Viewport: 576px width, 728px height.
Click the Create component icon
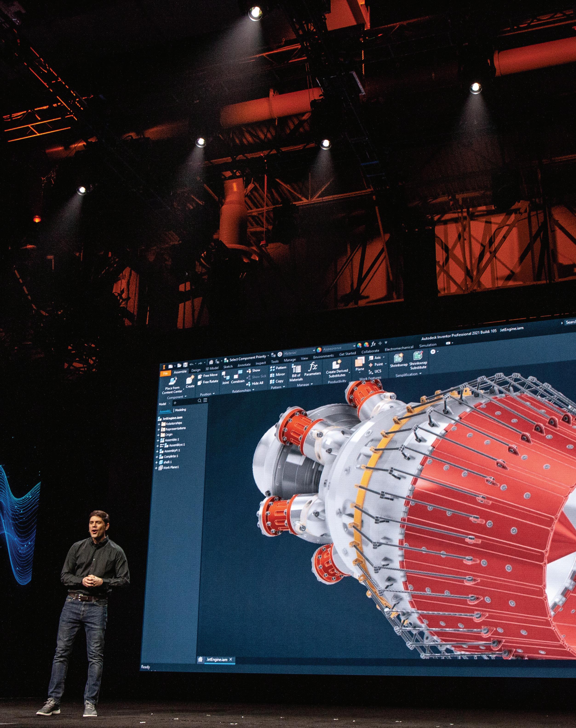tap(190, 380)
